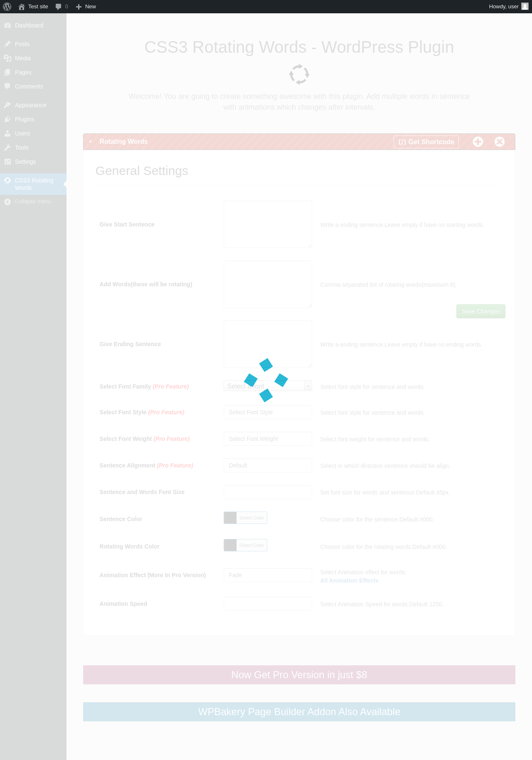Click the "General Settings" heading text

click(142, 171)
